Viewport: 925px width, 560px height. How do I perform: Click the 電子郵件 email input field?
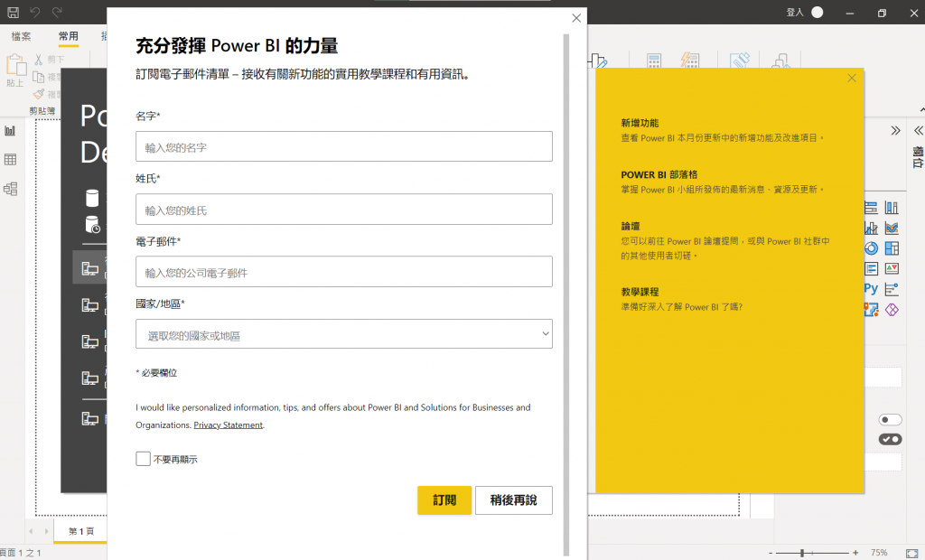(x=344, y=272)
